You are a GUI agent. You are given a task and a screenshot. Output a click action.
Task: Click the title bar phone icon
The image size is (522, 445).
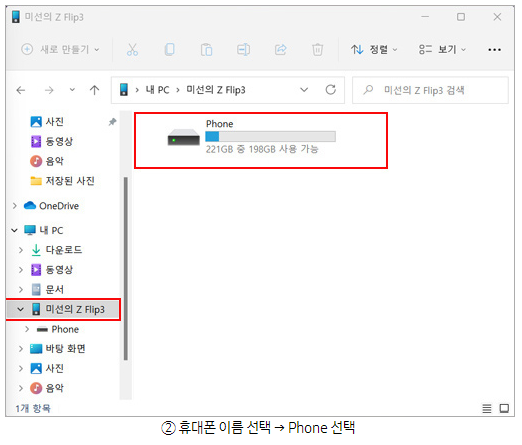point(16,17)
